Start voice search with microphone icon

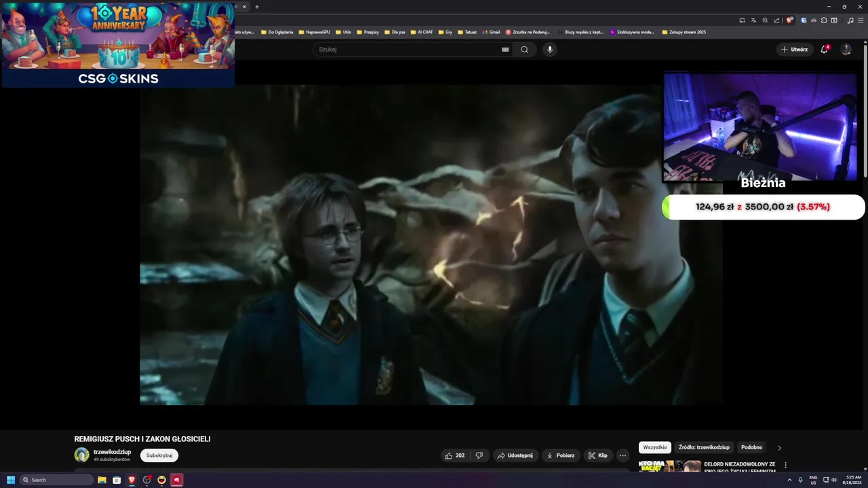coord(550,49)
